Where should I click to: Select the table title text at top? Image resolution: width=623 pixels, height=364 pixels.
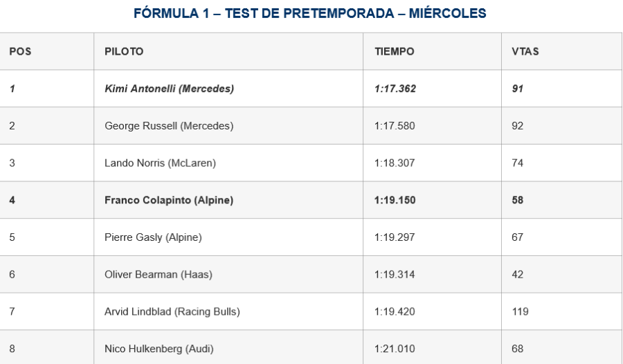pos(311,13)
